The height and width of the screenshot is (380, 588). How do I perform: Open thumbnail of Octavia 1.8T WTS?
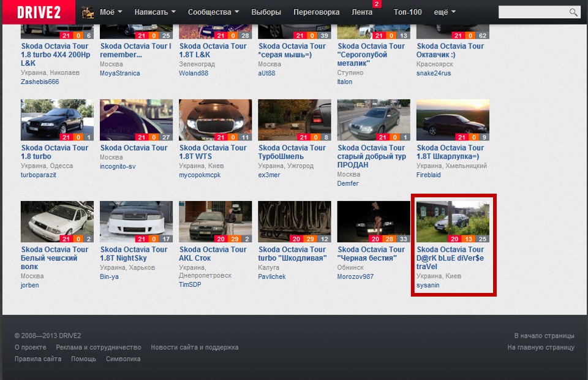click(x=215, y=120)
